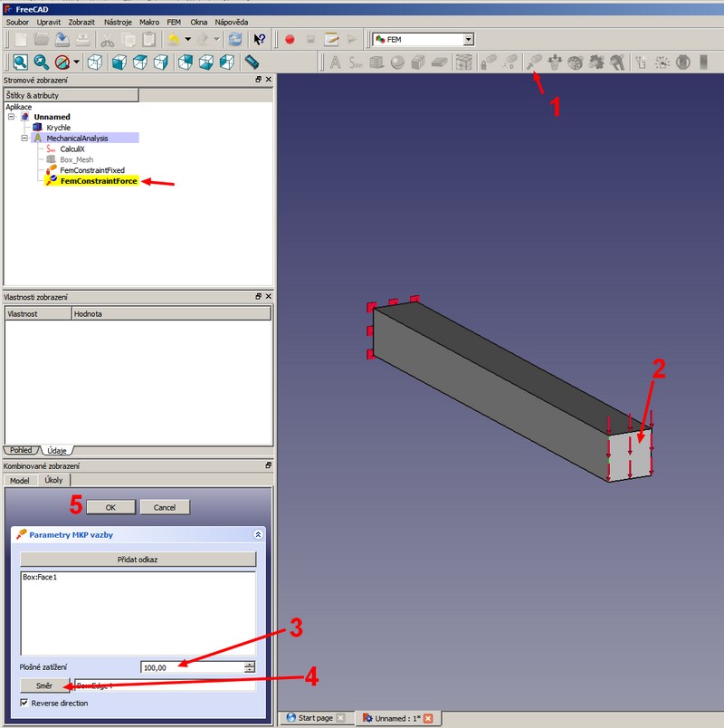Collapse the Parametry MKP vazby panel
724x728 pixels.
click(258, 534)
